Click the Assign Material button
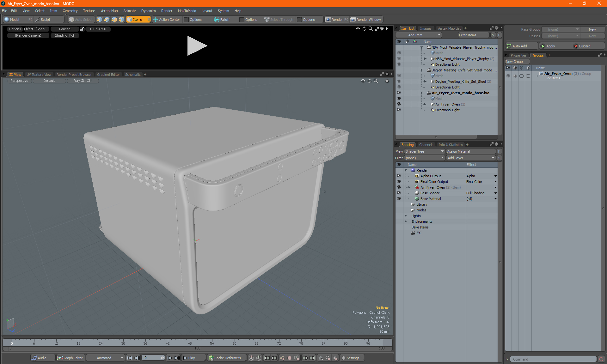The image size is (607, 364). coord(471,151)
